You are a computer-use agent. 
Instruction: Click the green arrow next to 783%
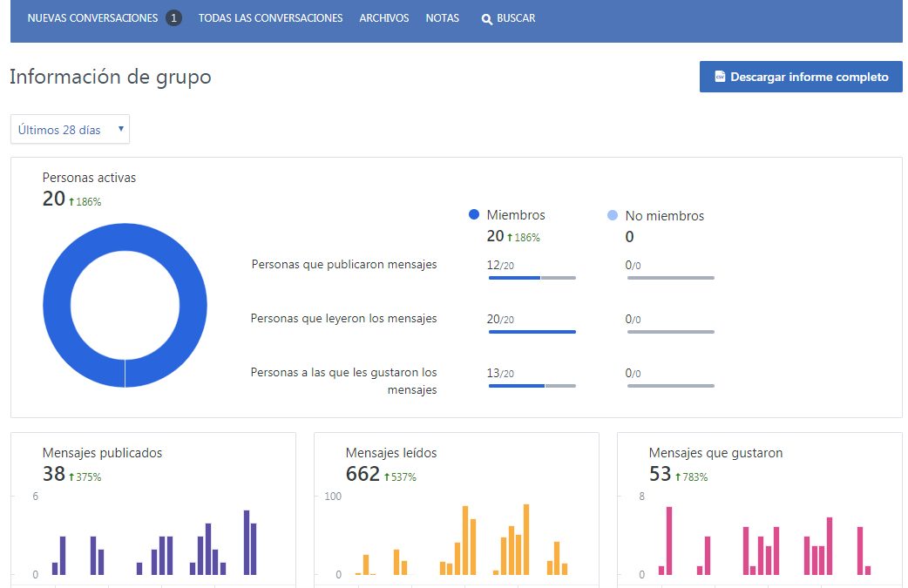pyautogui.click(x=678, y=477)
